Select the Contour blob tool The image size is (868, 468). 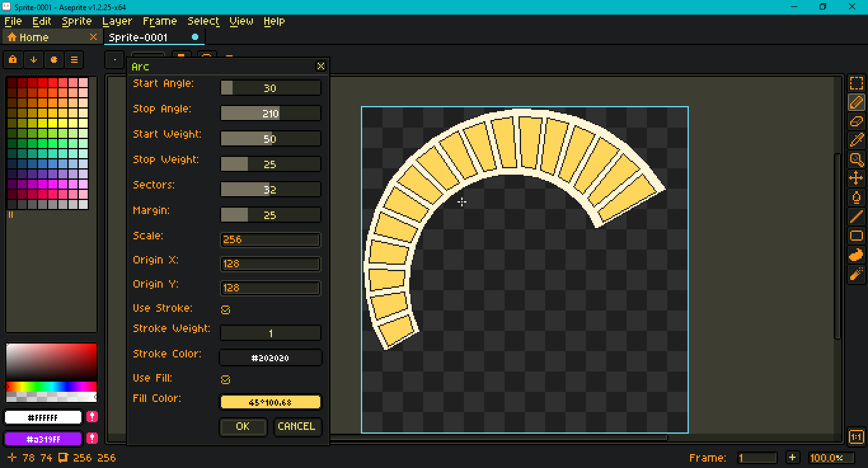click(856, 255)
